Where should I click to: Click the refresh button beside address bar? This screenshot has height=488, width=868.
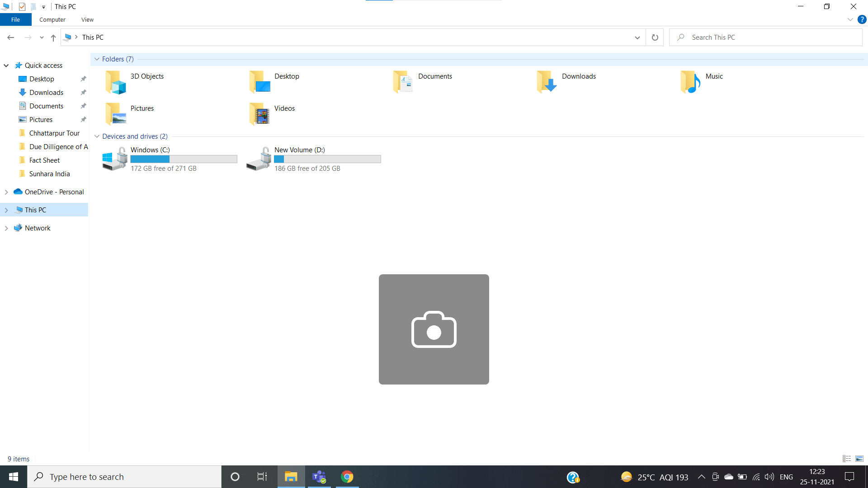655,38
